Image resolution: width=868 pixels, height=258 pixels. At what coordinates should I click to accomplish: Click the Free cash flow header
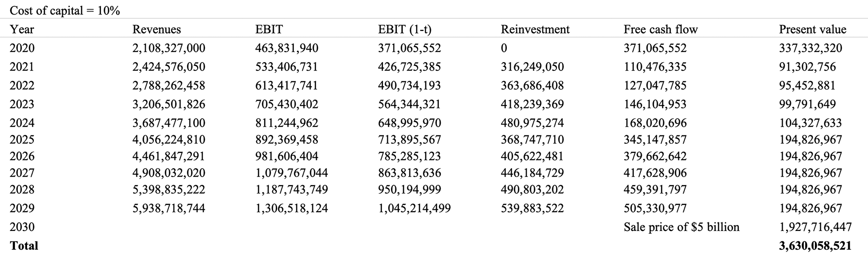click(661, 29)
